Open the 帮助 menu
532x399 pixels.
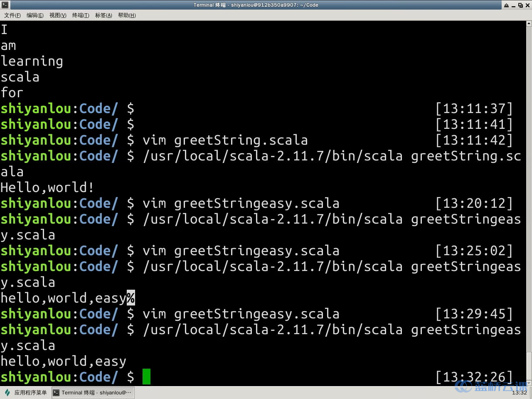(x=127, y=15)
